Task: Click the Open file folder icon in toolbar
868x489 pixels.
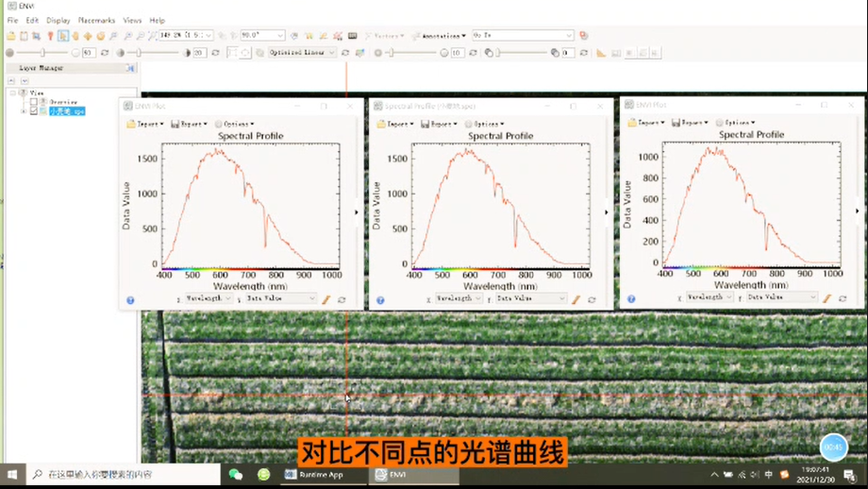Action: [x=11, y=36]
